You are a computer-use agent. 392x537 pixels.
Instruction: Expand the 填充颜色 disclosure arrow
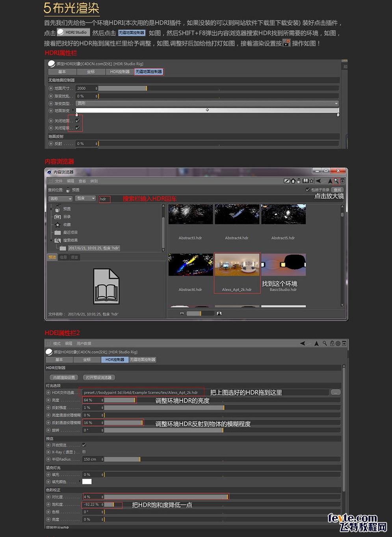pos(80,481)
